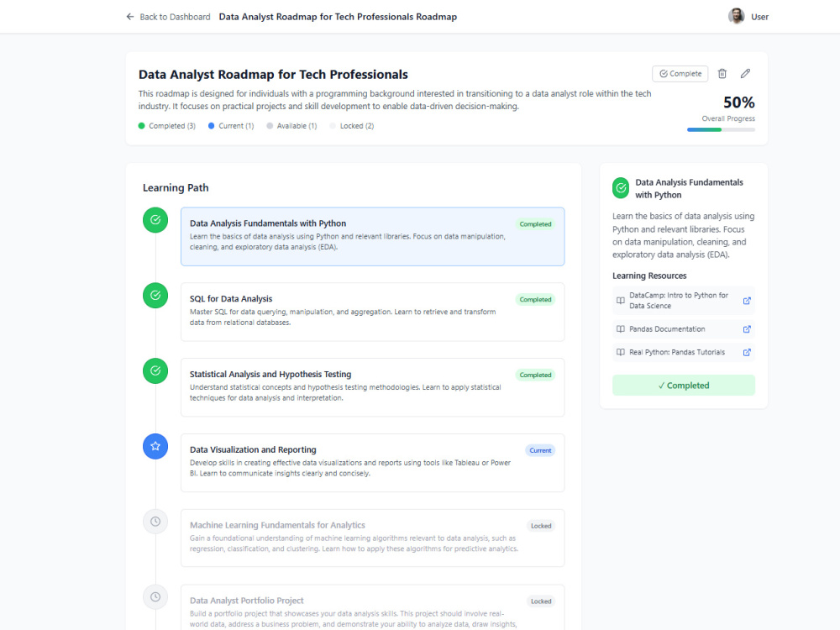Click green check icon in details panel

pos(621,188)
